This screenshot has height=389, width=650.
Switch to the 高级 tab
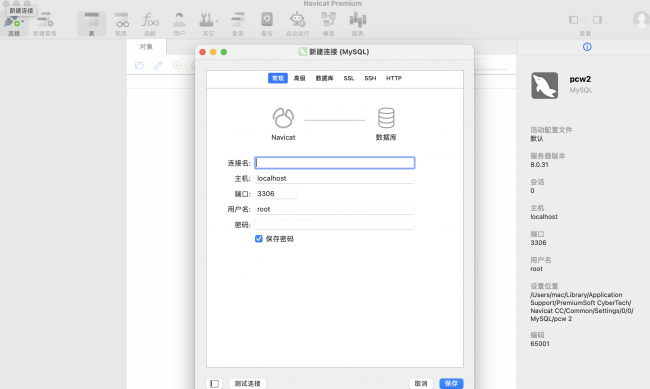(x=299, y=78)
